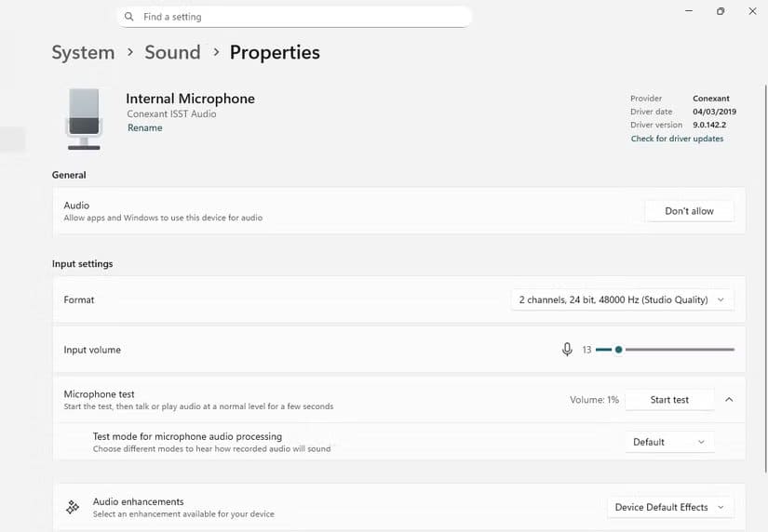
Task: Collapse the Microphone test section chevron
Action: [729, 400]
